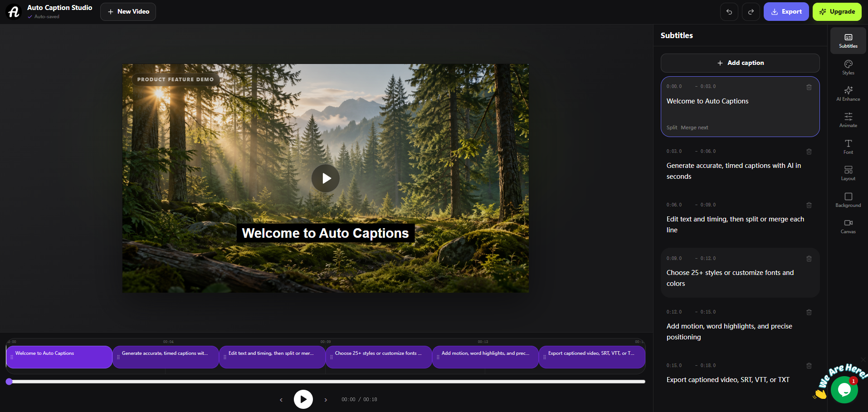Click the 00:00 / 00:18 time display
Viewport: 868px width, 412px height.
point(359,400)
